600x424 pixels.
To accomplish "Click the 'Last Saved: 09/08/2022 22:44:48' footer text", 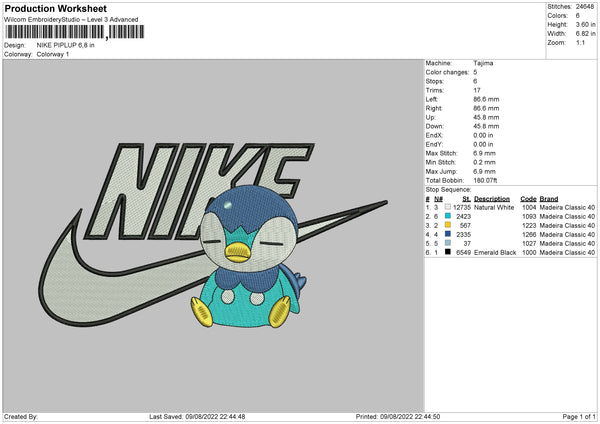I will [197, 417].
